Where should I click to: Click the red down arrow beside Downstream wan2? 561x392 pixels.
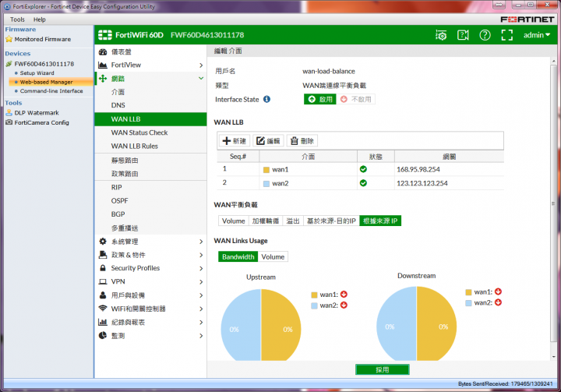[x=498, y=302]
